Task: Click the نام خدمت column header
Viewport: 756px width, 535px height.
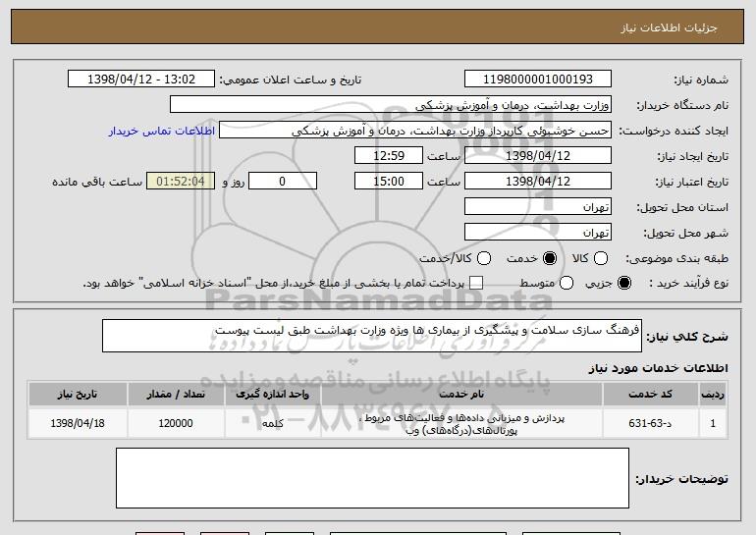Action: tap(461, 395)
